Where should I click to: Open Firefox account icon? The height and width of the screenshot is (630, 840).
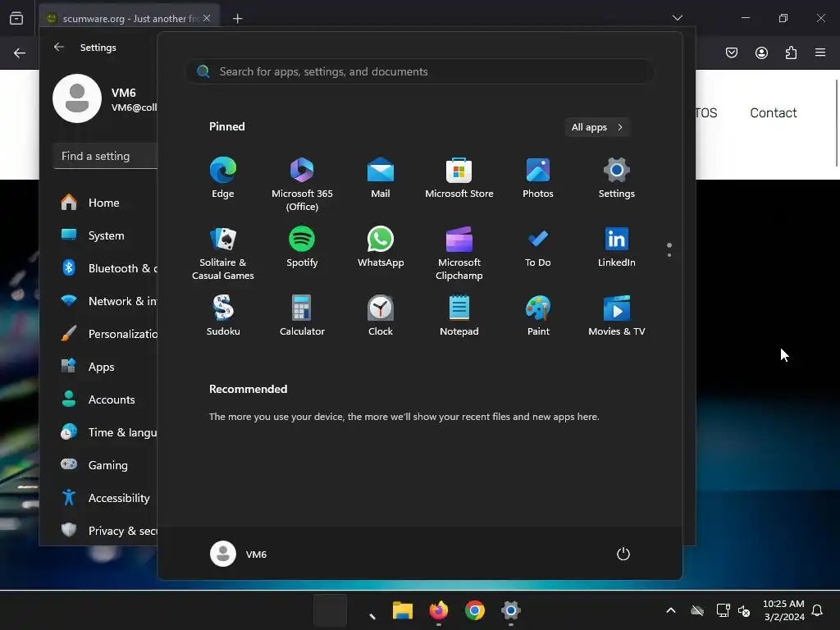tap(761, 52)
